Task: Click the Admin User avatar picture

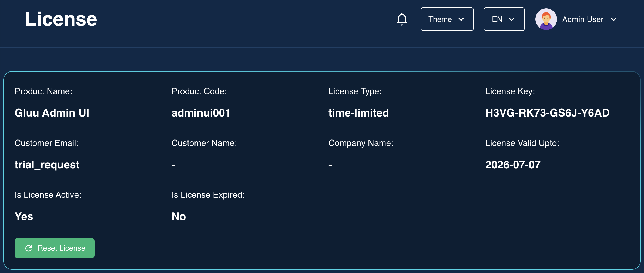Action: [546, 19]
